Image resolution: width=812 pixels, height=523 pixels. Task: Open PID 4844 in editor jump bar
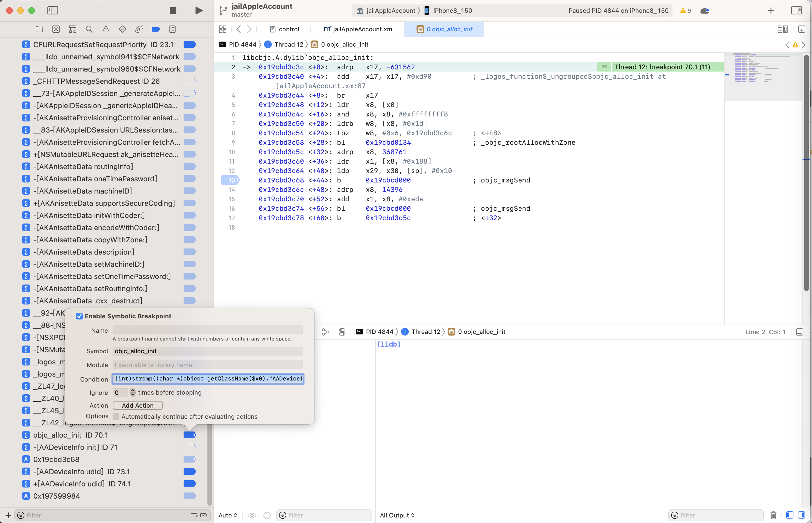click(x=238, y=44)
